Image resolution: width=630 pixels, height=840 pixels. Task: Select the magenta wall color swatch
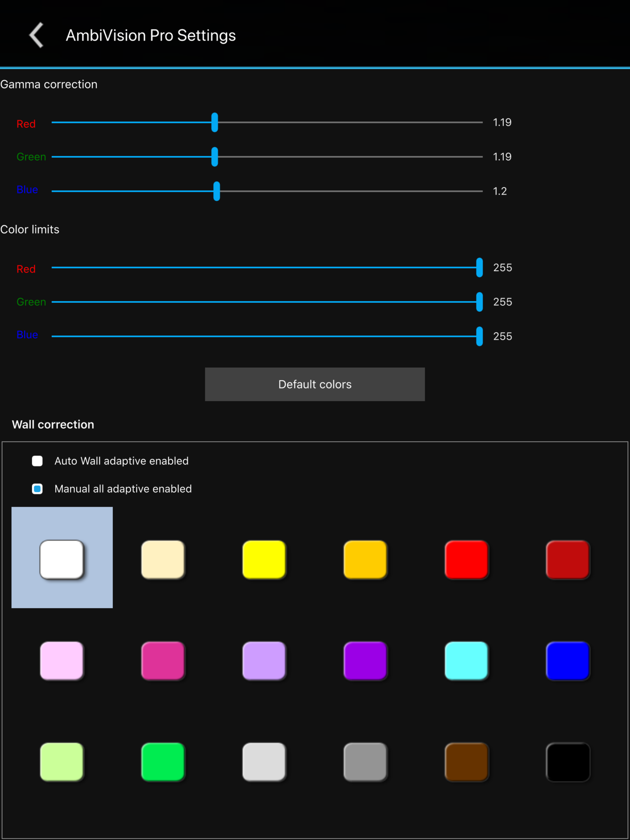pos(163,661)
